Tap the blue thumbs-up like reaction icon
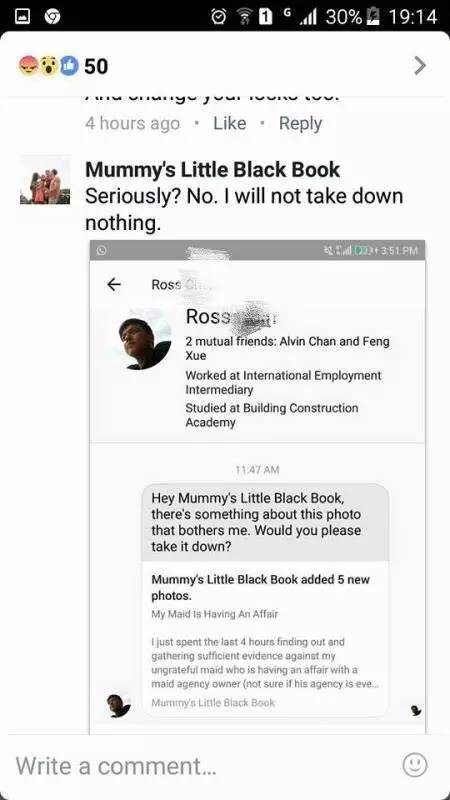This screenshot has height=800, width=450. [x=69, y=66]
